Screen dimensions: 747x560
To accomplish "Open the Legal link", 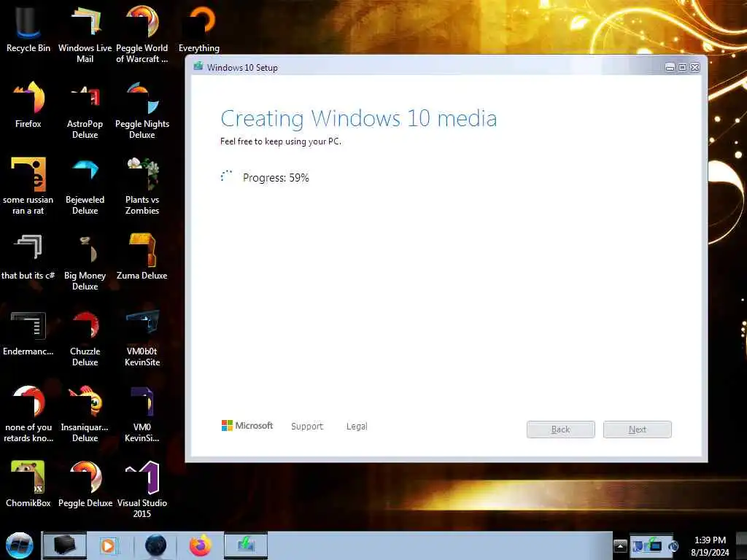I will pyautogui.click(x=357, y=426).
